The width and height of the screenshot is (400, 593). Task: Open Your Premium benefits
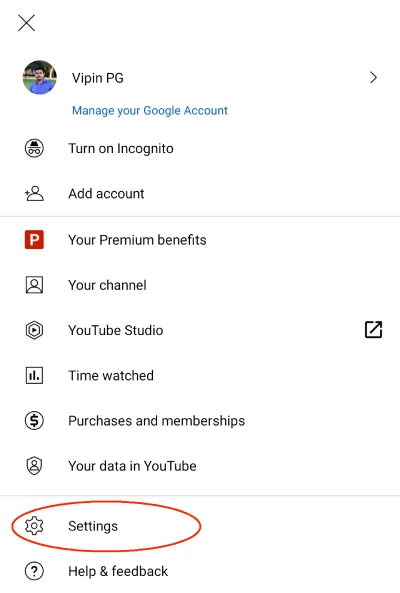[137, 240]
